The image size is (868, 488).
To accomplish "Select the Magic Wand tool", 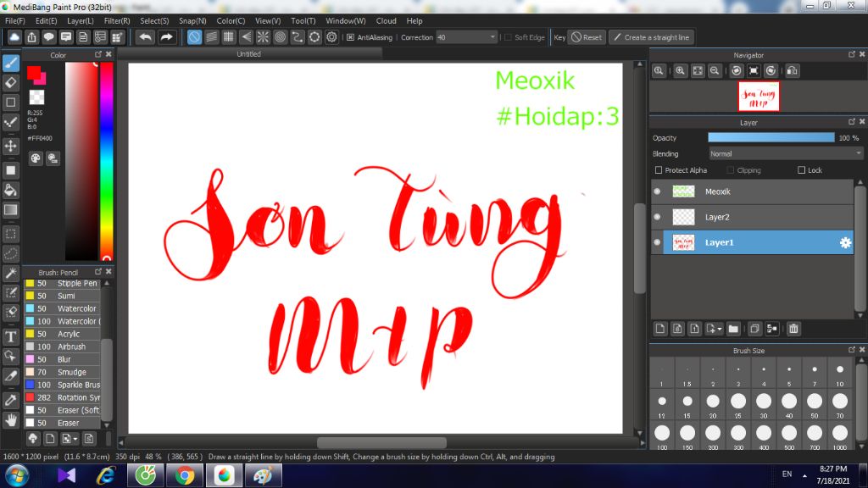I will 10,274.
